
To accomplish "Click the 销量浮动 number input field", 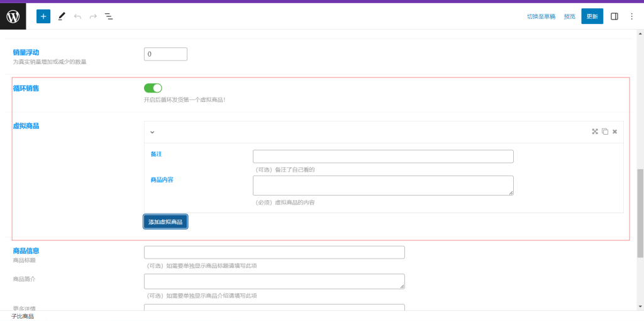I will [165, 54].
